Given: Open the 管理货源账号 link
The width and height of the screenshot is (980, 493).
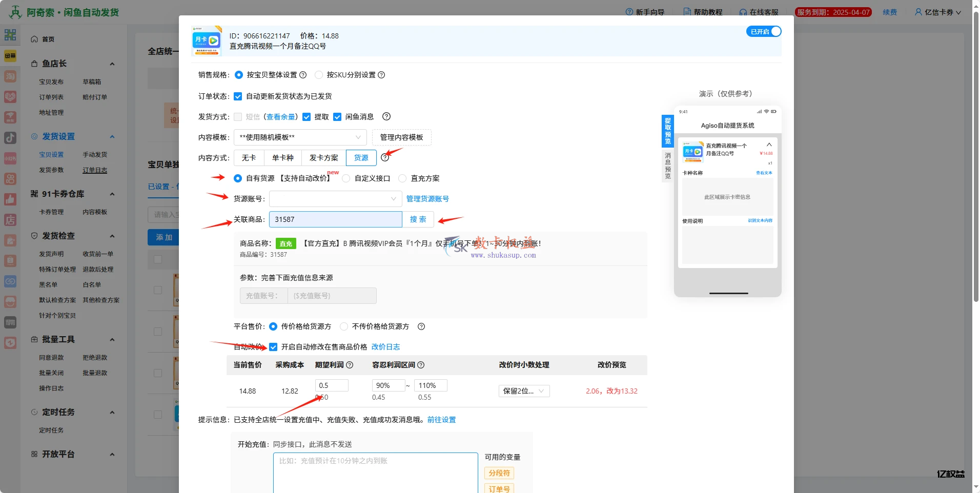Looking at the screenshot, I should [427, 199].
